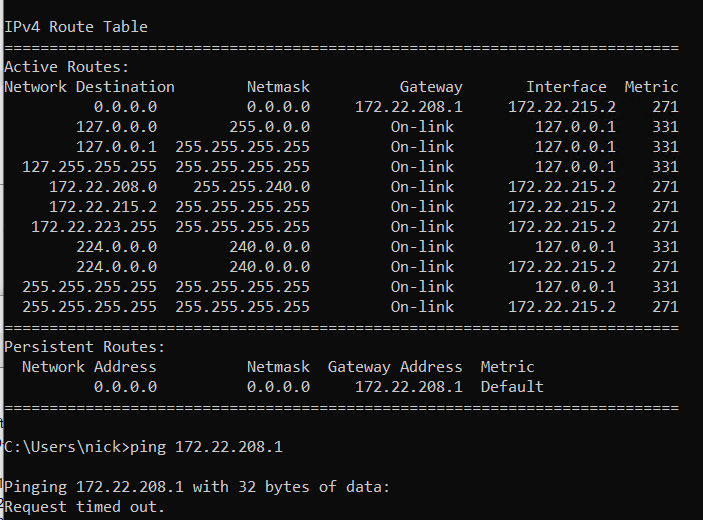Click the netmask 255.255.240.0 value
This screenshot has height=520, width=703.
tap(252, 186)
